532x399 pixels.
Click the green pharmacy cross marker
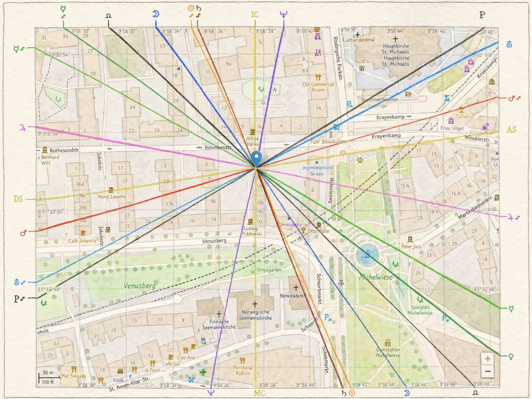pos(203,373)
